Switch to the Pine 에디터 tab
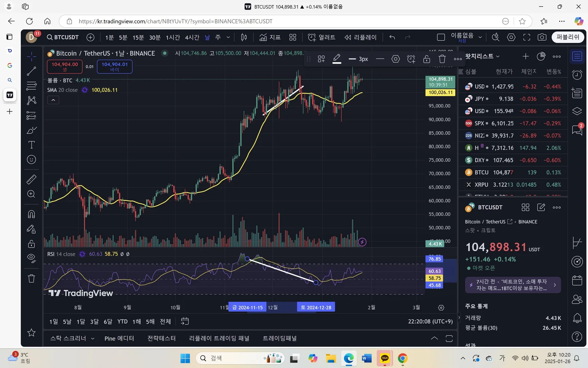The width and height of the screenshot is (588, 368). [119, 338]
